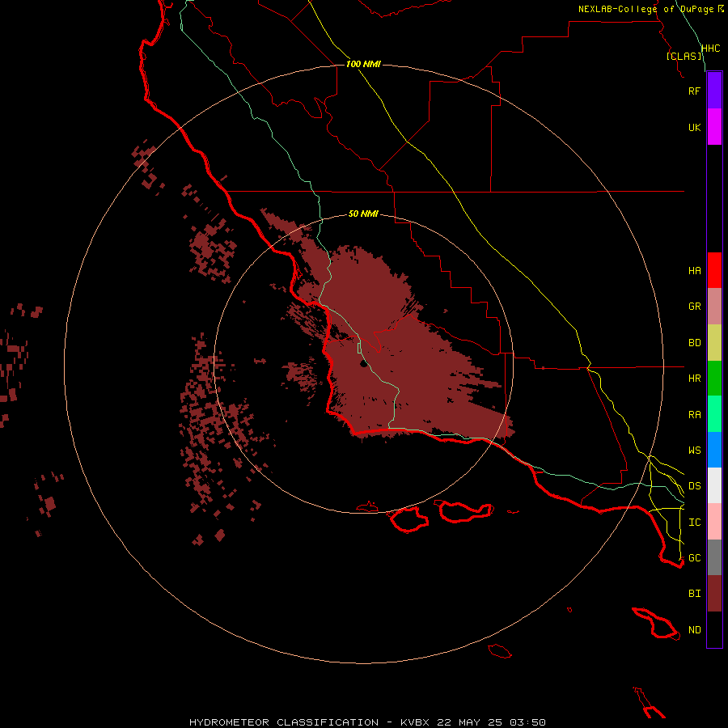Click the WS legend label
This screenshot has width=728, height=728.
pyautogui.click(x=694, y=451)
